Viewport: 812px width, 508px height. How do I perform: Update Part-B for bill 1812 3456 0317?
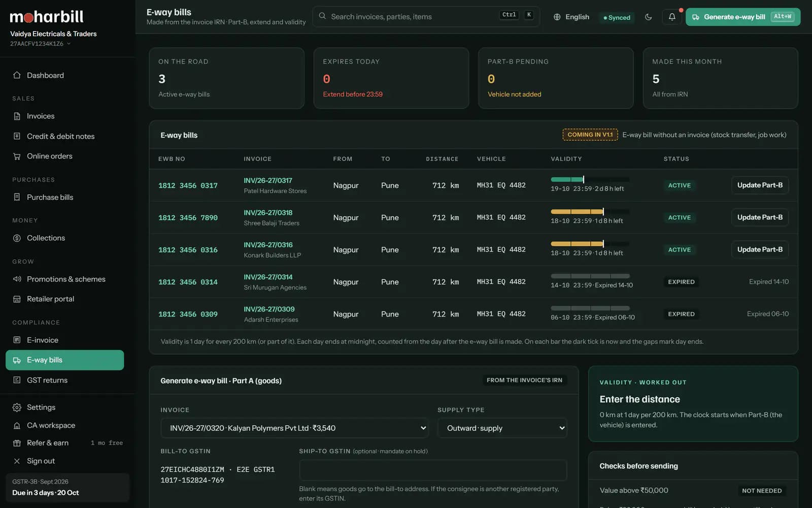click(760, 185)
